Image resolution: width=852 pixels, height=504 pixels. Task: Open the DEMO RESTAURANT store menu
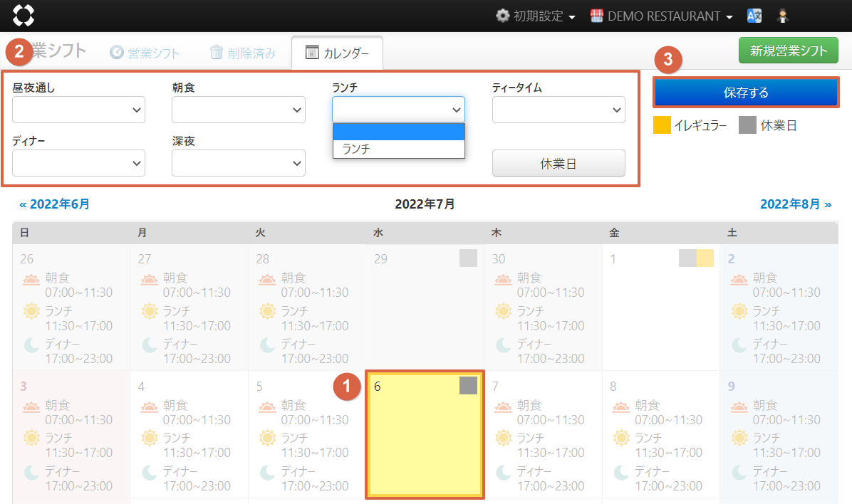(661, 16)
